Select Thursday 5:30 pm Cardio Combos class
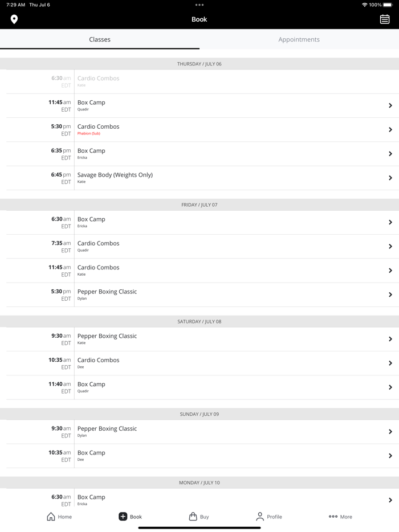Viewport: 399px width, 532px height. click(202, 130)
